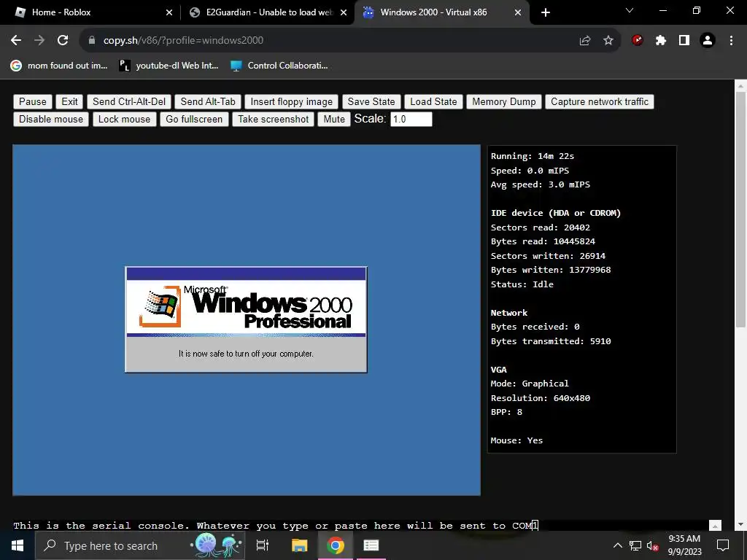Send Ctrl-Alt-Del to the emulator

pyautogui.click(x=129, y=101)
